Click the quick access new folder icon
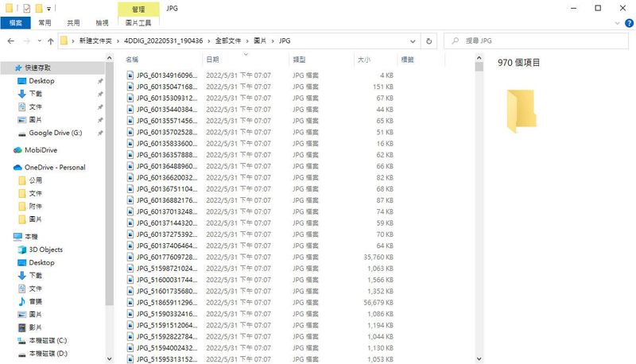 (38, 8)
